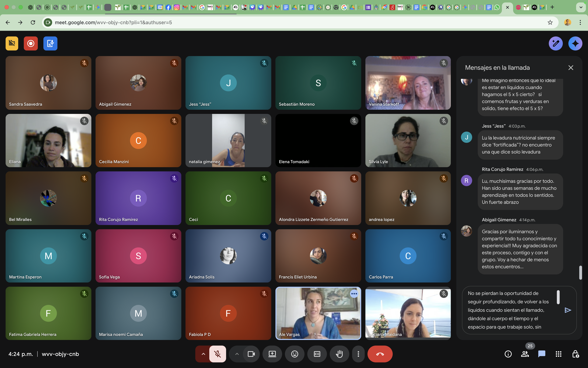Open the blue notes extension icon
Viewport: 588px width, 368px height.
point(50,44)
